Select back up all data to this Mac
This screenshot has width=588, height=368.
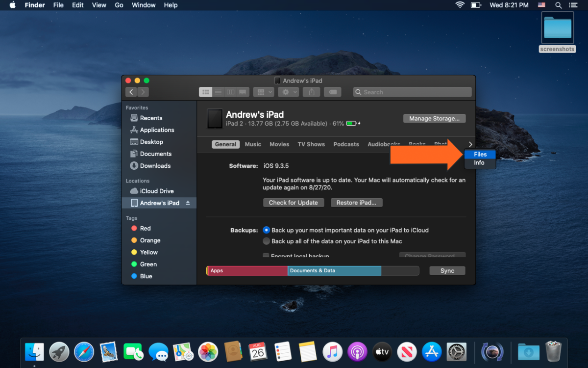[267, 241]
